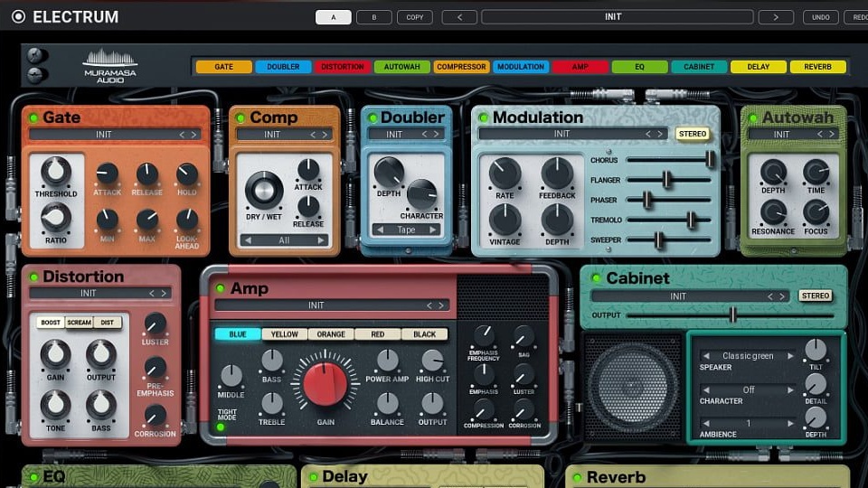Click the Distortion INIT preset field

pos(100,293)
